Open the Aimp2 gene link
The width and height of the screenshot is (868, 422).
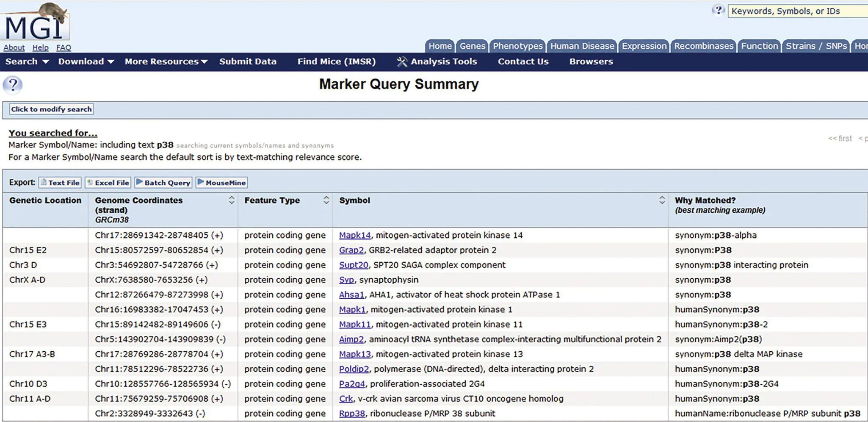[x=351, y=339]
